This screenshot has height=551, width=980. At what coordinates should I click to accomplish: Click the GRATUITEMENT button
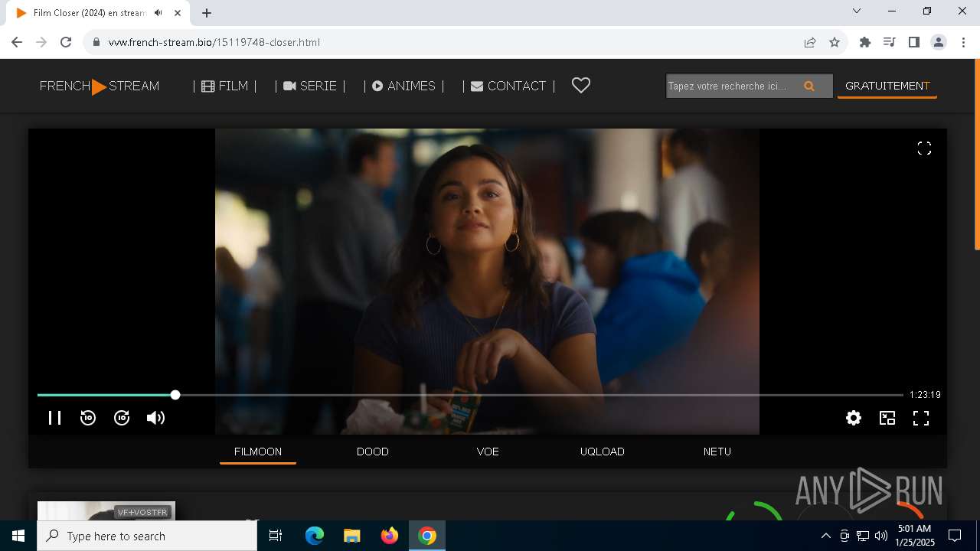click(x=887, y=86)
